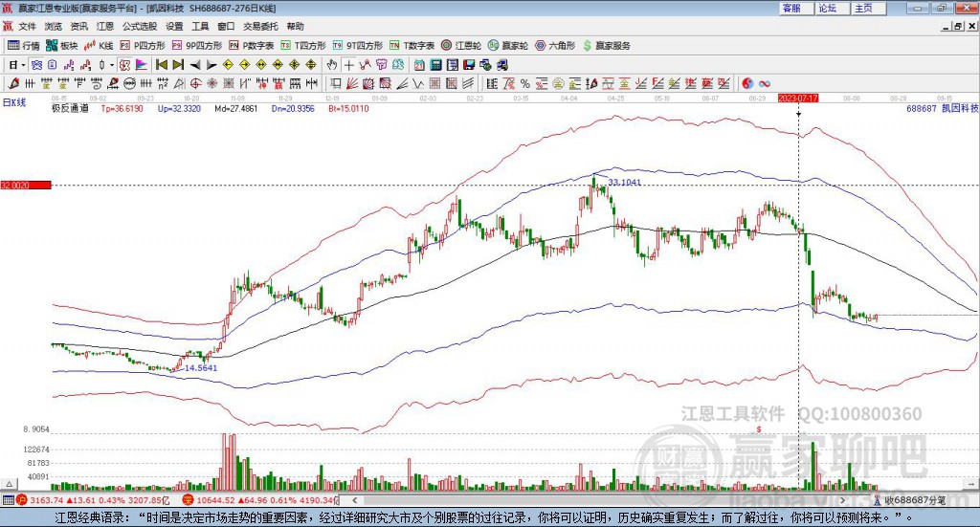Jump to last bar icon
The width and height of the screenshot is (980, 527).
pyautogui.click(x=178, y=65)
